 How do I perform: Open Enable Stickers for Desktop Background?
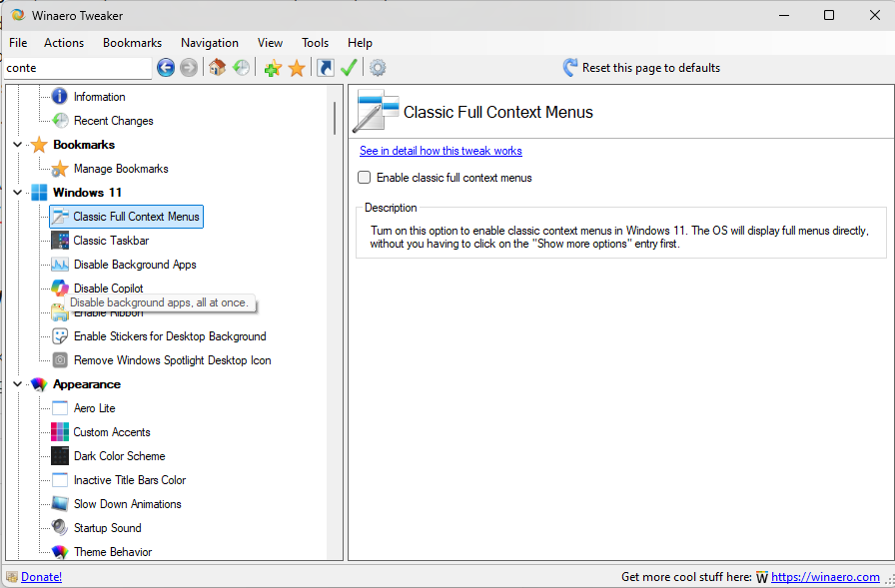(170, 335)
